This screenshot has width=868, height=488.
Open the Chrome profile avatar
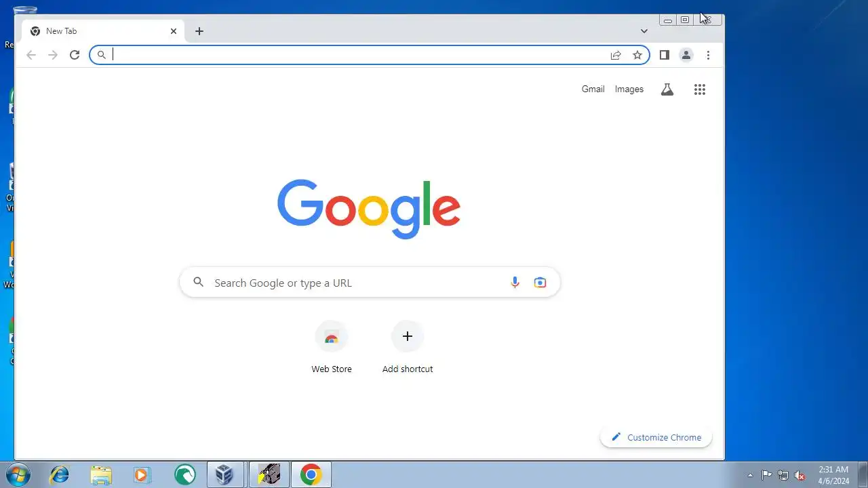pyautogui.click(x=686, y=55)
